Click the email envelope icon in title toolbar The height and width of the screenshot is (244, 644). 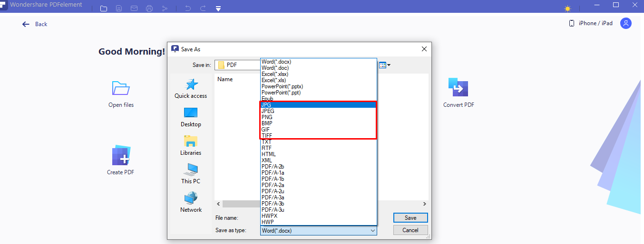pos(134,9)
